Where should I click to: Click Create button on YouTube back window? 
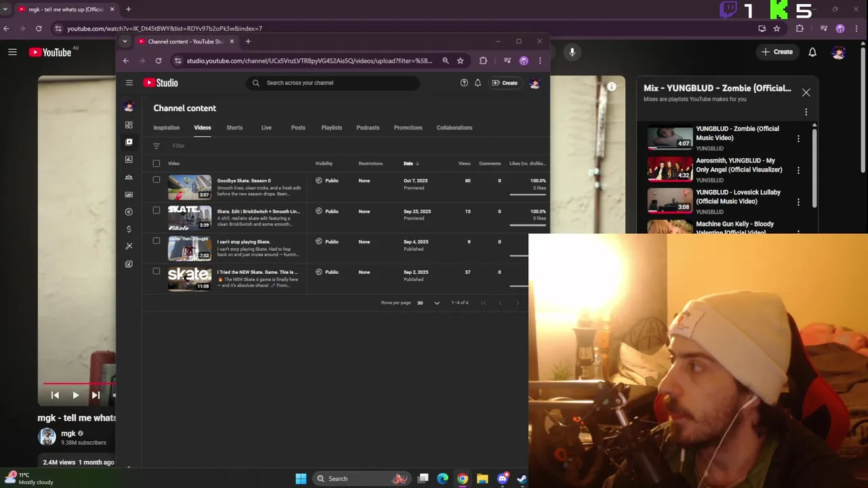coord(777,52)
